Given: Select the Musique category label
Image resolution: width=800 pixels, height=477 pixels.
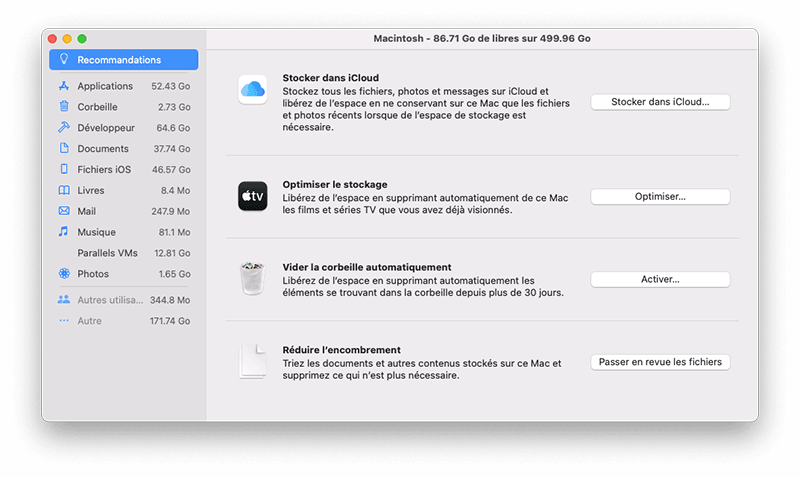Looking at the screenshot, I should [x=96, y=232].
